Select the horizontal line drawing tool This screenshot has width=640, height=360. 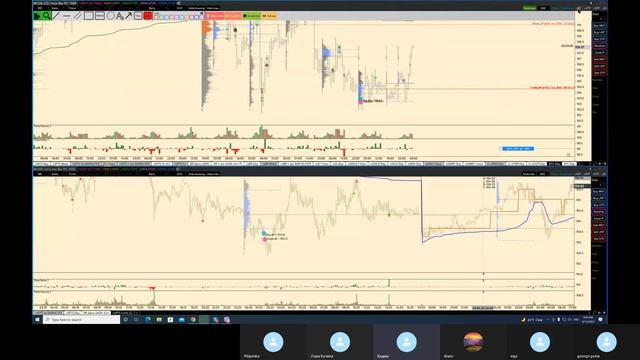[x=67, y=16]
